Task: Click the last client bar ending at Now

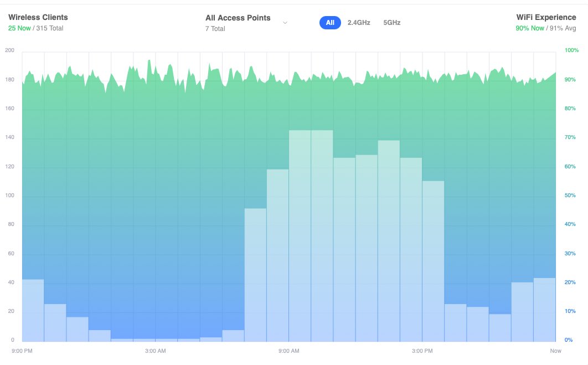Action: pos(544,310)
